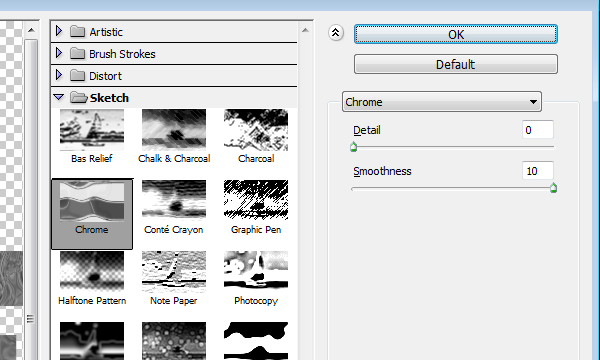The height and width of the screenshot is (360, 600).
Task: Click the Artistic folder label
Action: (106, 32)
